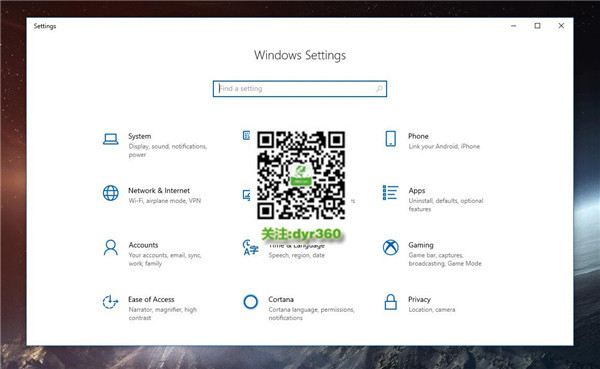
Task: Open Cortana via the circle icon
Action: pos(251,302)
